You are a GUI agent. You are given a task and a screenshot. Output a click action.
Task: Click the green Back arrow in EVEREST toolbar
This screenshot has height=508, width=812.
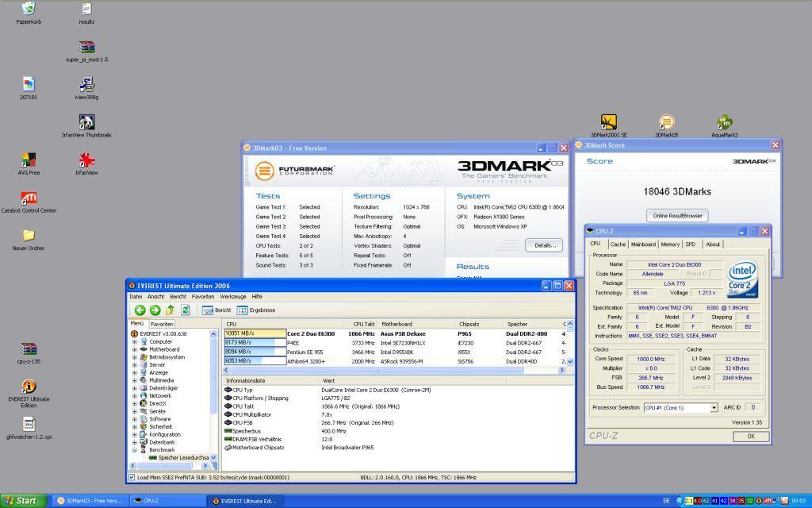(x=140, y=310)
